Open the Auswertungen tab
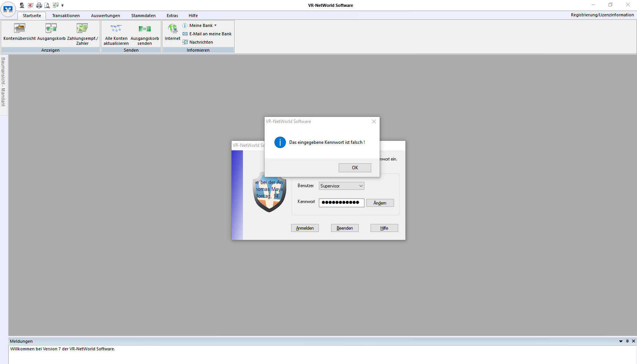This screenshot has width=637, height=364. pyautogui.click(x=106, y=16)
